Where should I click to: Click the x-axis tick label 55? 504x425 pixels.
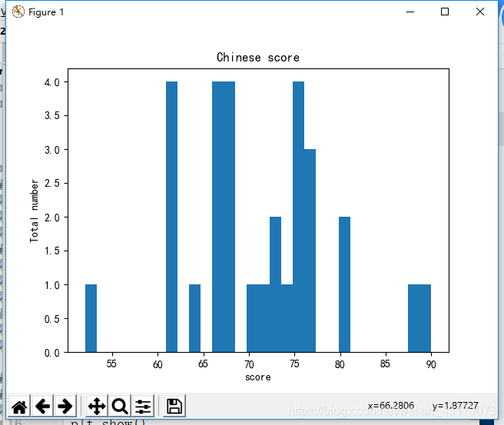coord(111,364)
